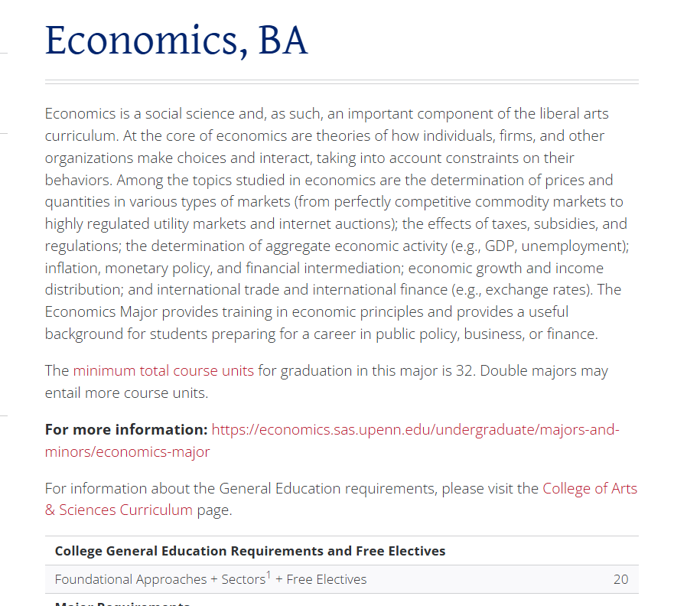Screen dimensions: 700x606
Task: Click the "minors/economics-major" link continuation
Action: tap(127, 452)
